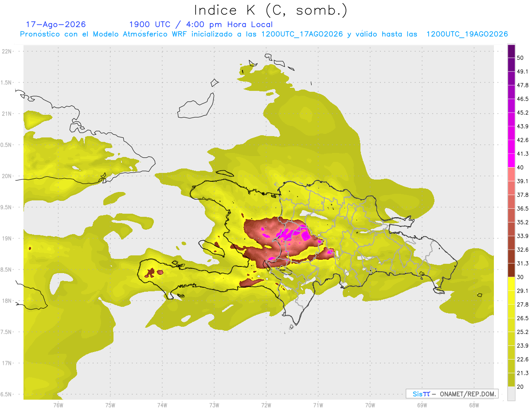532x411 pixels.
Task: Click the legend value '25.2'
Action: (x=523, y=332)
